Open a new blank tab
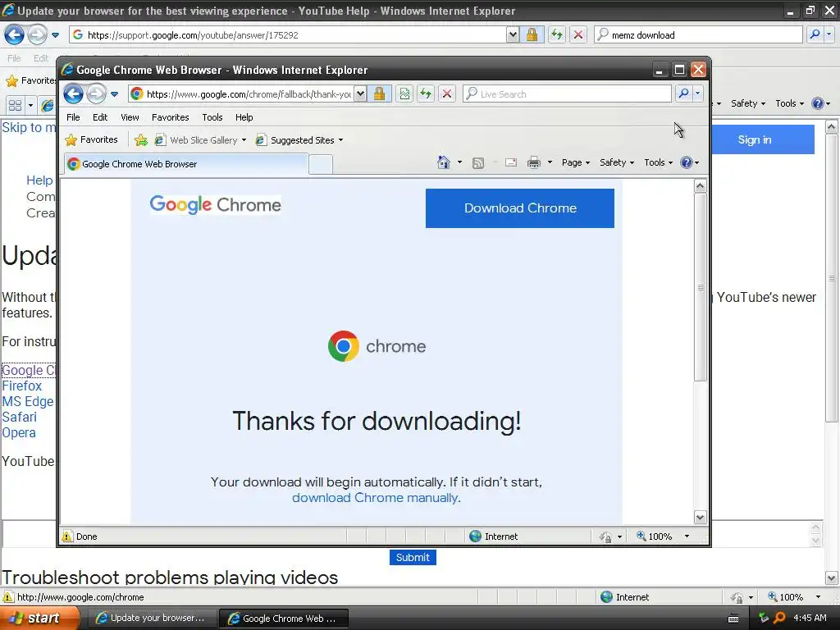840x630 pixels. coord(321,164)
